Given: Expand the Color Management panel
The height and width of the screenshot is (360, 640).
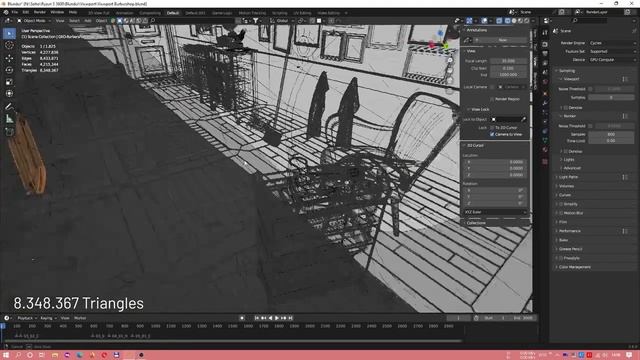Looking at the screenshot, I should pyautogui.click(x=575, y=267).
